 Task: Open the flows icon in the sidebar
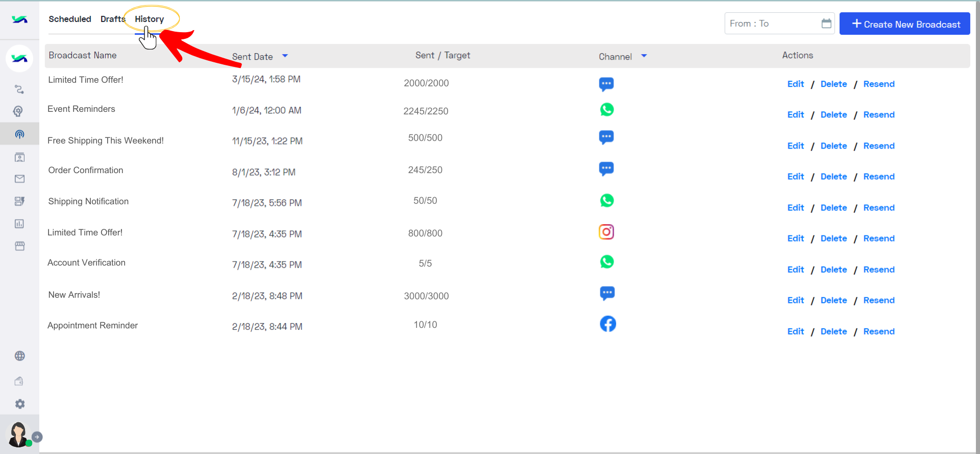[x=19, y=89]
